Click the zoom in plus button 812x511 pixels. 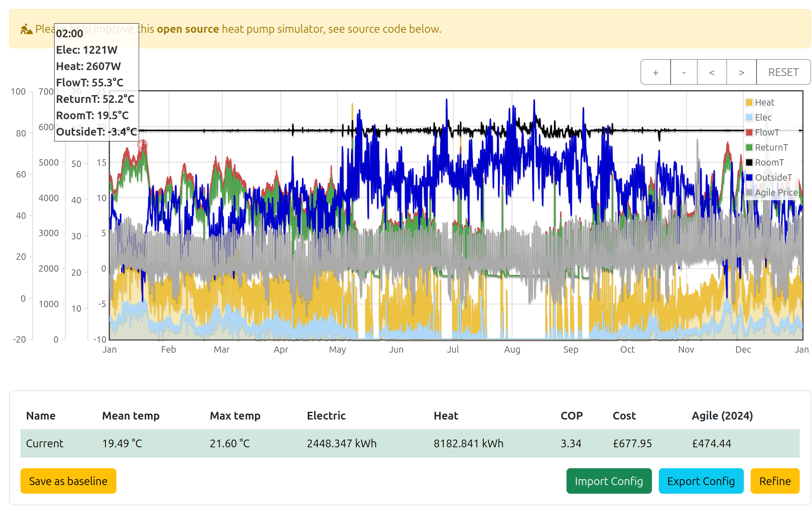[655, 72]
